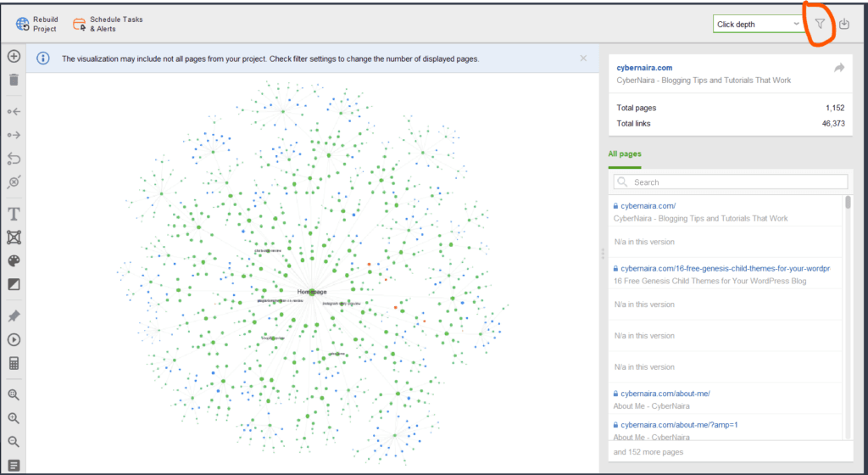
Task: Click the undo curved-arrow icon
Action: tap(14, 159)
